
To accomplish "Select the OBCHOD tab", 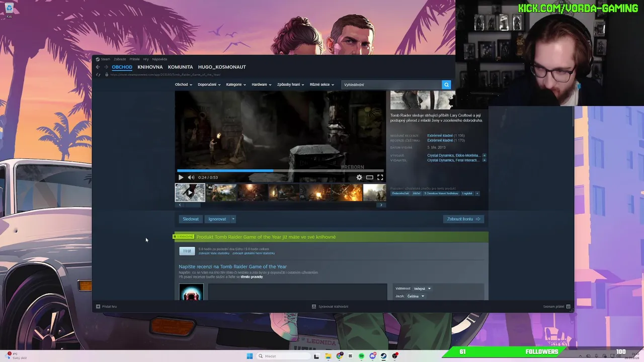I will click(x=122, y=67).
